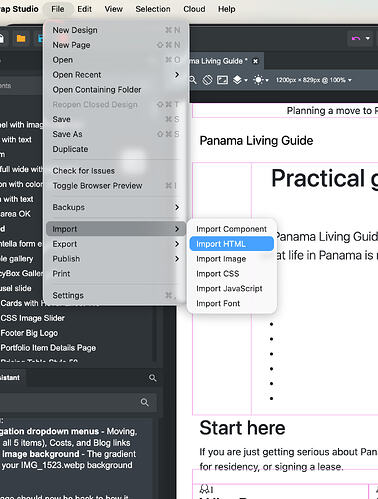378x499 pixels.
Task: Expand the Import submenu arrow
Action: pyautogui.click(x=177, y=229)
